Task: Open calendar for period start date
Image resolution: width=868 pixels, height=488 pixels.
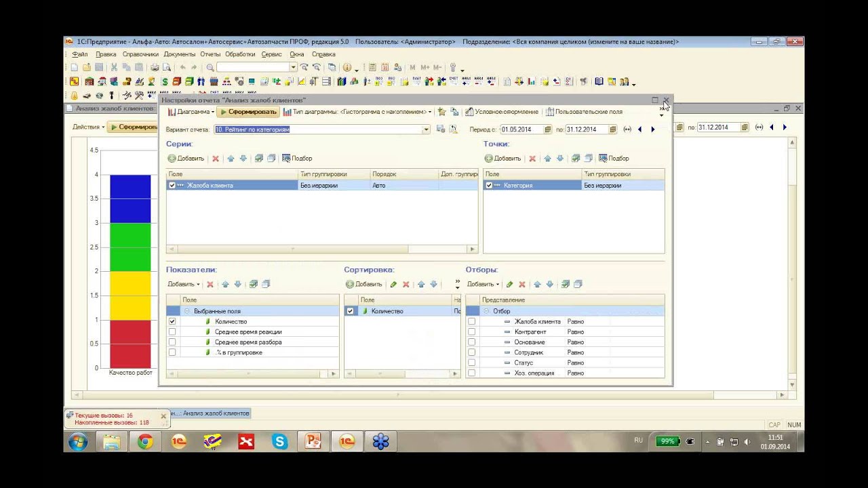Action: point(548,129)
